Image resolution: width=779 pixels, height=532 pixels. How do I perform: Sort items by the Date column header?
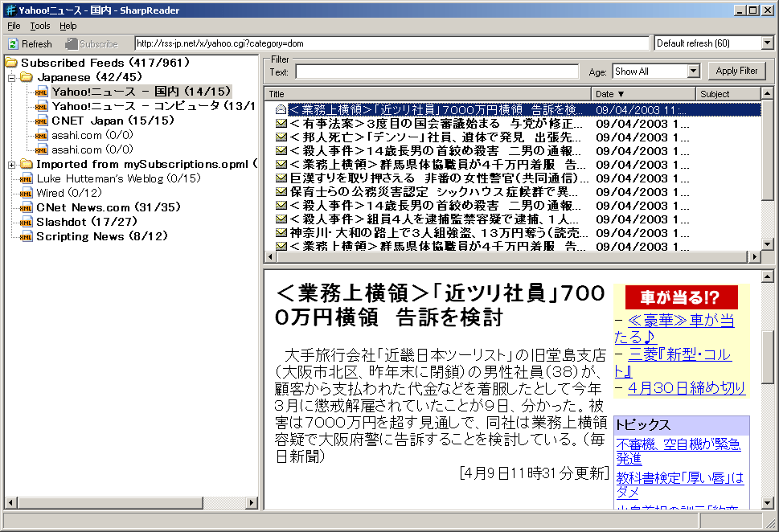tap(643, 94)
